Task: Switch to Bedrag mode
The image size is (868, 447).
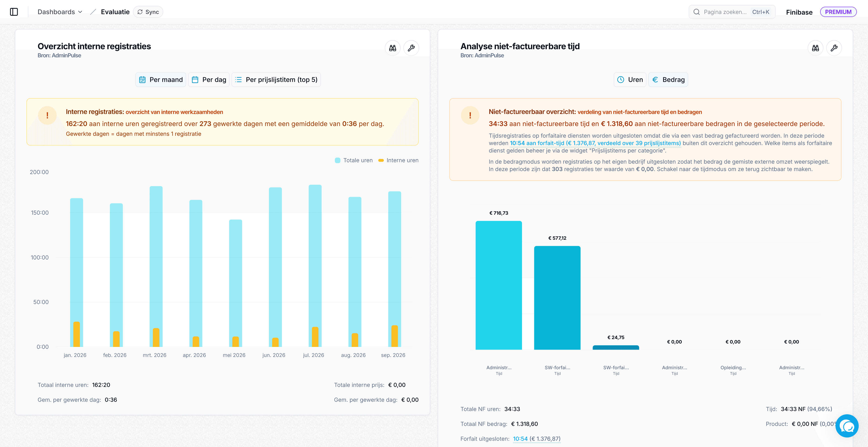Action: pyautogui.click(x=668, y=80)
